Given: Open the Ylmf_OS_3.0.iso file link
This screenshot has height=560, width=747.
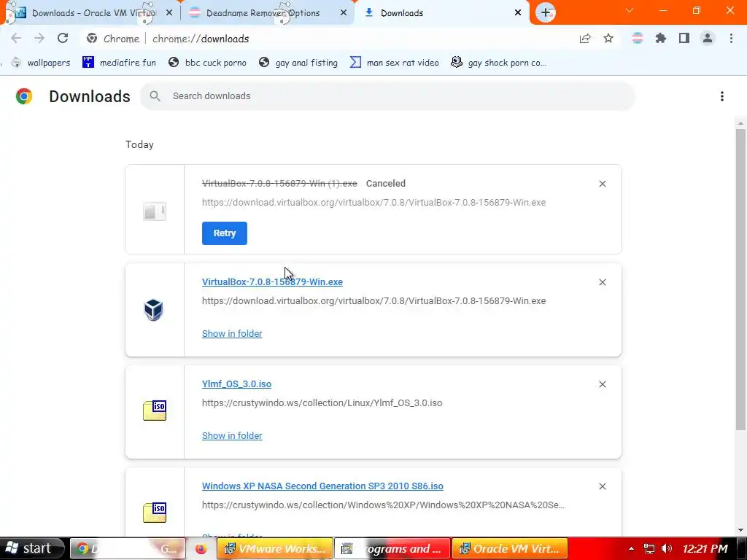Looking at the screenshot, I should [x=236, y=384].
